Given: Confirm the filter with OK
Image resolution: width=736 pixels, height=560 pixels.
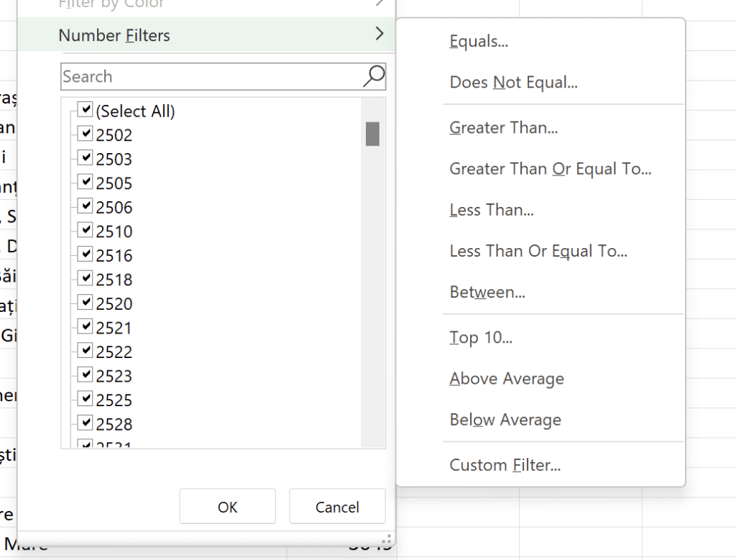Looking at the screenshot, I should [227, 506].
